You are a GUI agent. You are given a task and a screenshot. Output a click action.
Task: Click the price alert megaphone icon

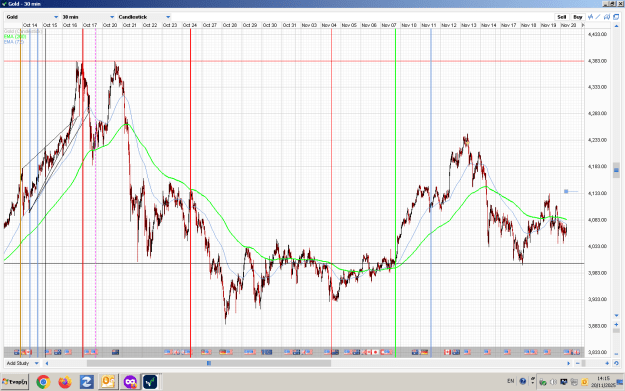coord(607,17)
